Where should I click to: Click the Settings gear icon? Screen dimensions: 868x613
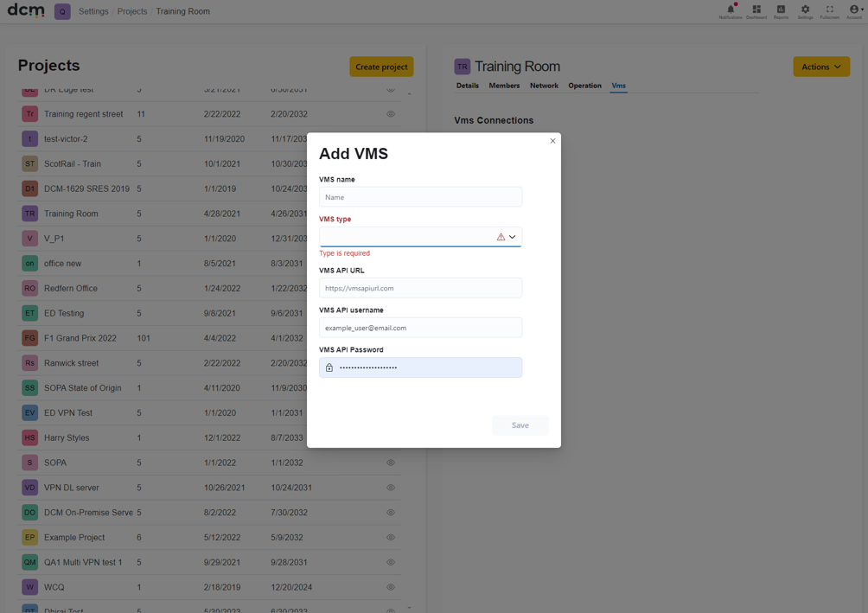pos(805,10)
